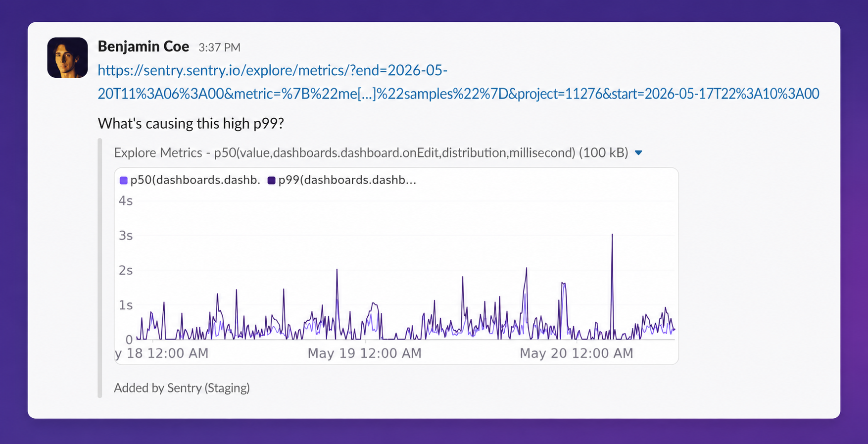This screenshot has height=444, width=868.
Task: Toggle the p99 series legend swatch
Action: coord(271,181)
